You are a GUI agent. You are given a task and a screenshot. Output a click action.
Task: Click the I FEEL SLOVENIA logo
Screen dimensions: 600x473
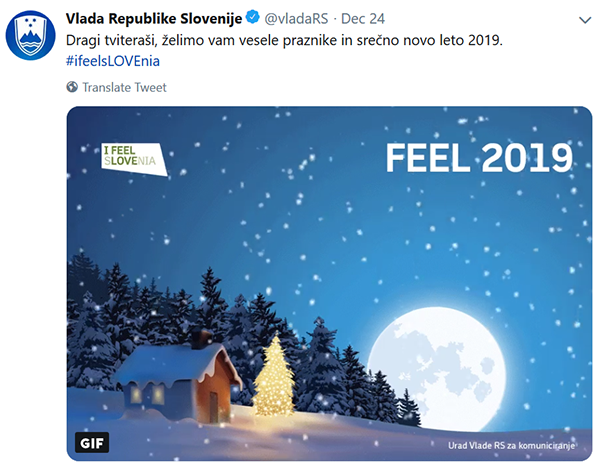pyautogui.click(x=135, y=155)
